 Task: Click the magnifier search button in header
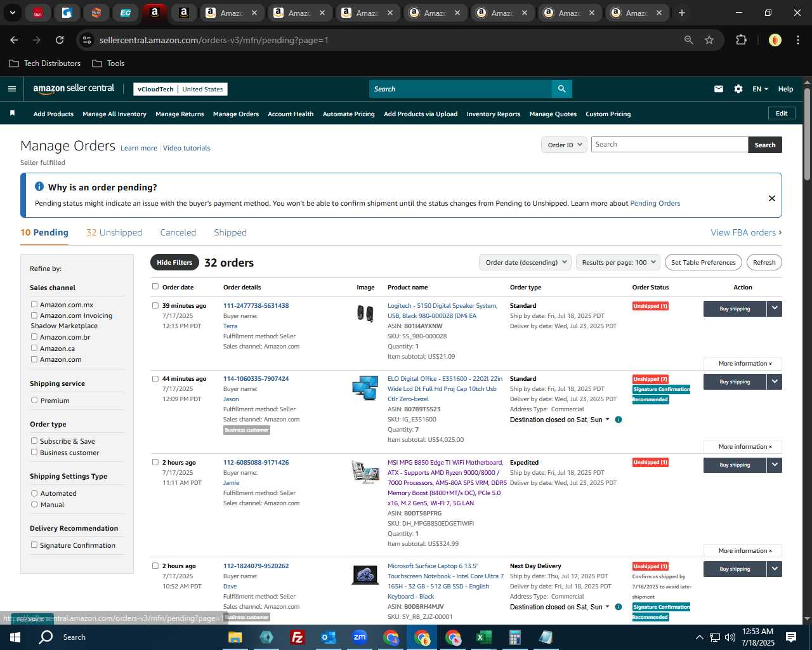[x=561, y=89]
